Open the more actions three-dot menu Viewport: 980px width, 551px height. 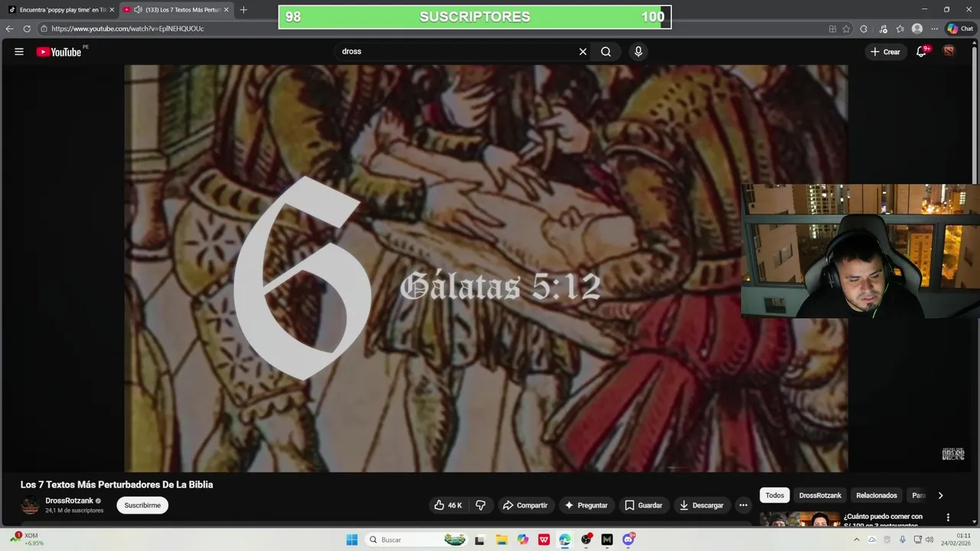pos(743,505)
